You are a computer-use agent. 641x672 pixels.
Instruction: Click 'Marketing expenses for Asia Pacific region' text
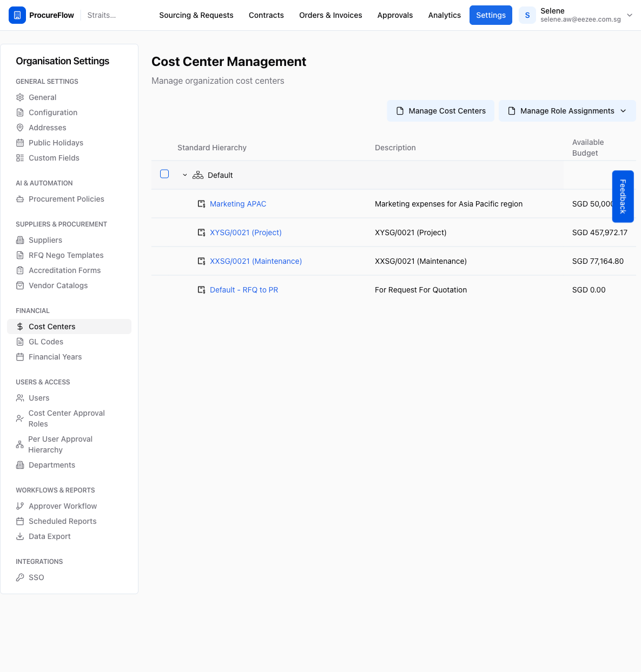pos(449,204)
